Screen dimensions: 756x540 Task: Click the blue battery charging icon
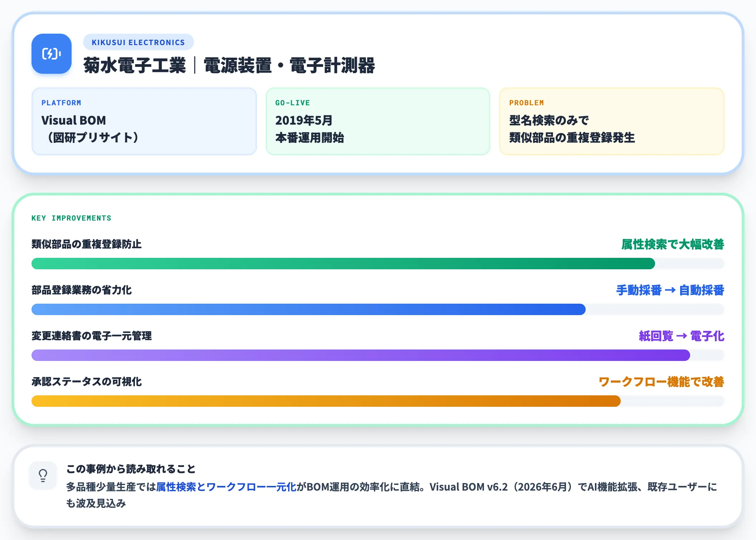click(52, 54)
